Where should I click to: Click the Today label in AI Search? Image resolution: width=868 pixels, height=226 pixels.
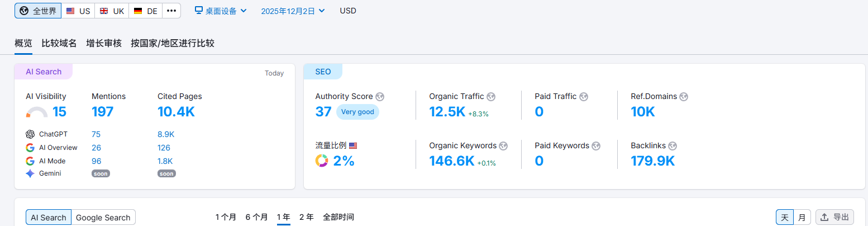274,73
